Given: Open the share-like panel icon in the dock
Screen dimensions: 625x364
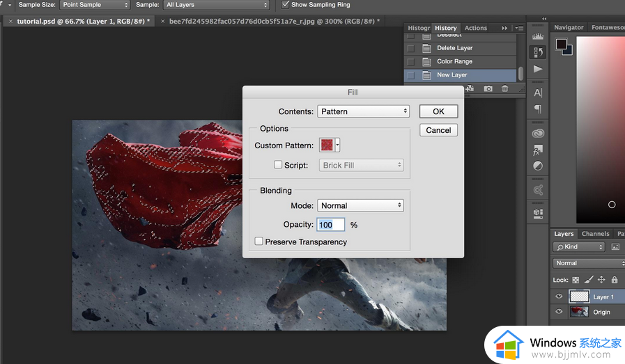Looking at the screenshot, I should 538,190.
